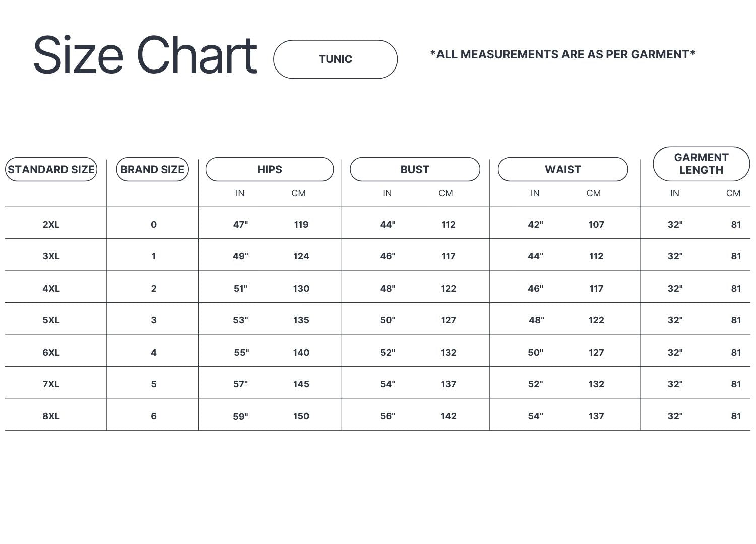
Task: Click the all measurements per garment note
Action: pos(562,54)
